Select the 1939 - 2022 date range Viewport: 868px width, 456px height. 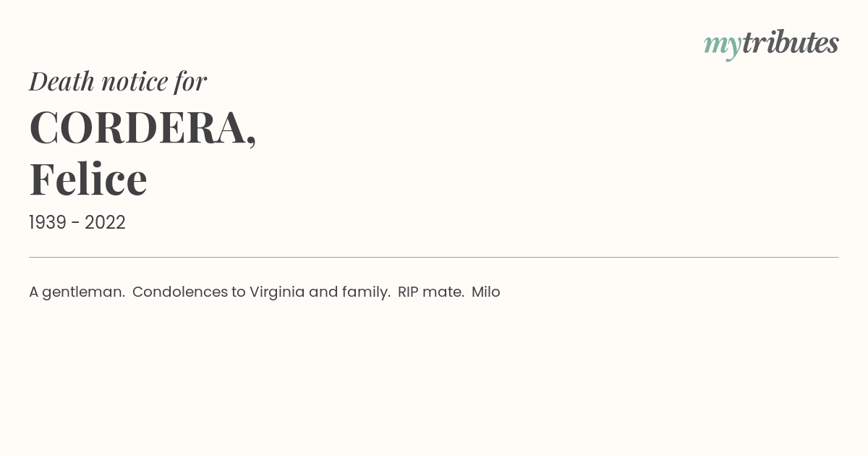coord(77,223)
